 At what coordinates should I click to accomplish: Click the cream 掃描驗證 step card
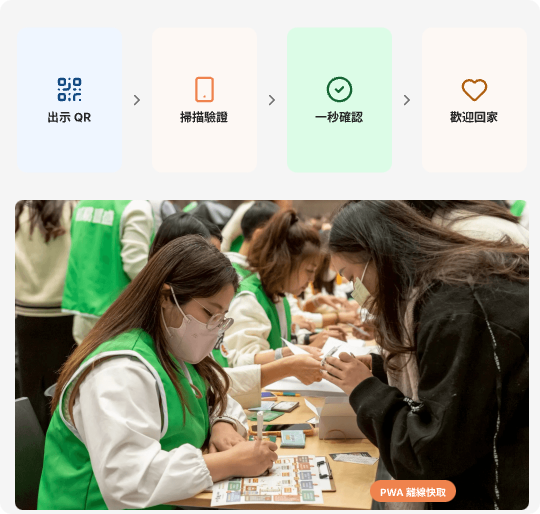point(204,100)
